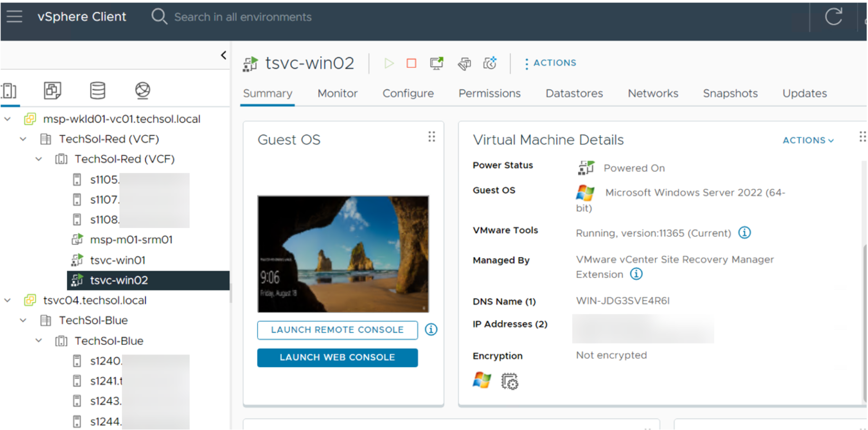The image size is (868, 430).
Task: Open the Snapshots tab
Action: tap(730, 93)
